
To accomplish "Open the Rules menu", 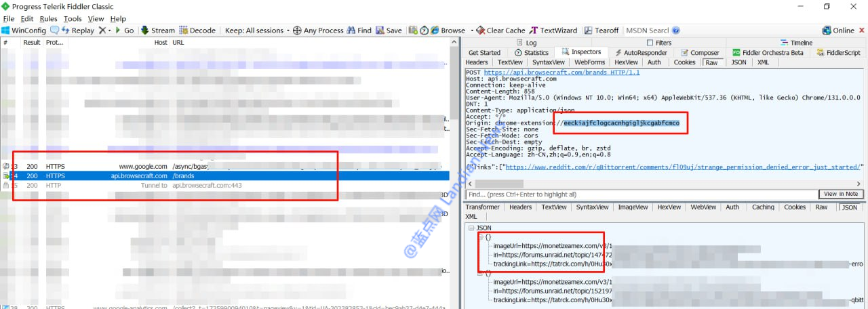I will click(48, 19).
